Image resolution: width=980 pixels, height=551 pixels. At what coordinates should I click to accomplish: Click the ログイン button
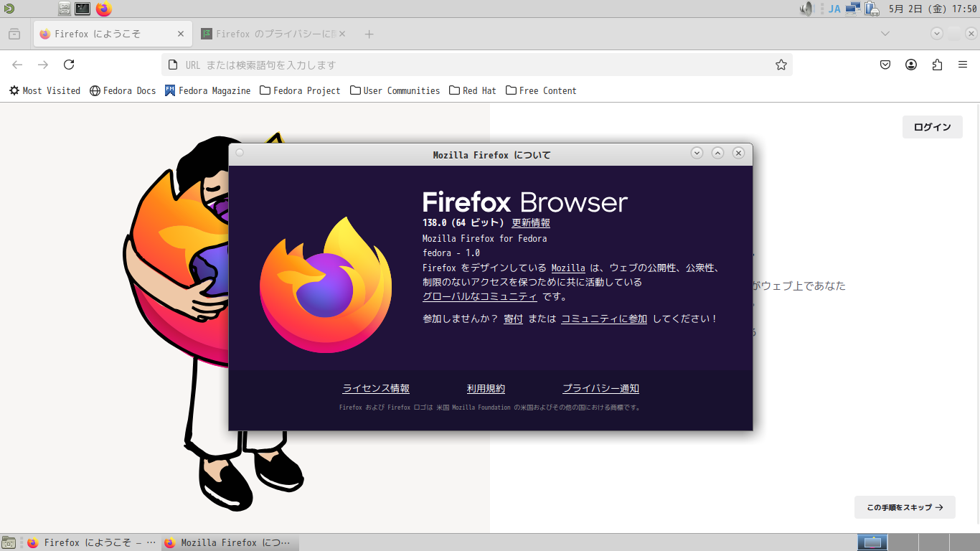(x=933, y=127)
